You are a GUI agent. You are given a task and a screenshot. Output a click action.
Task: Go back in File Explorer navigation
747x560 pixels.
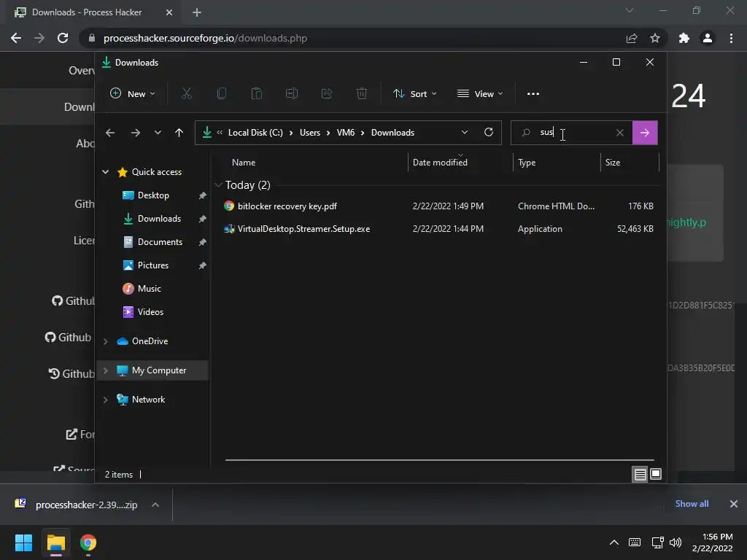[110, 133]
